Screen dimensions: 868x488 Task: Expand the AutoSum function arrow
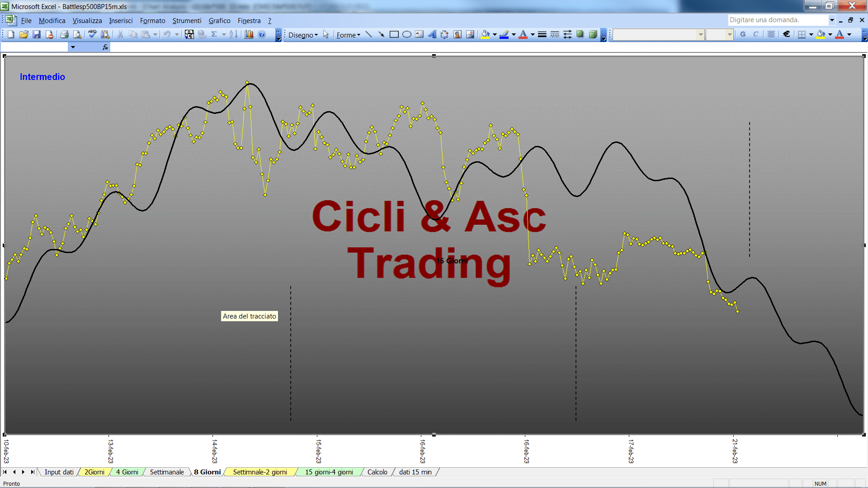(224, 34)
